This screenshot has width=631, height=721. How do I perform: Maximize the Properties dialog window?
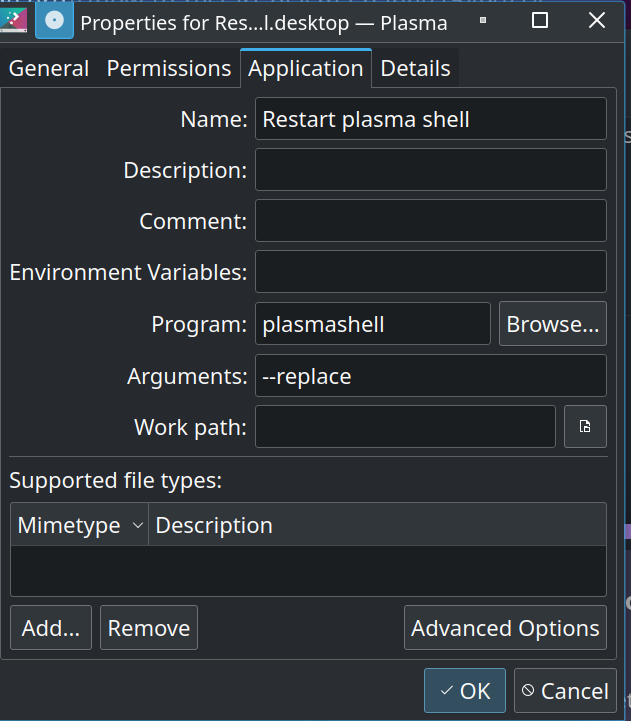539,20
